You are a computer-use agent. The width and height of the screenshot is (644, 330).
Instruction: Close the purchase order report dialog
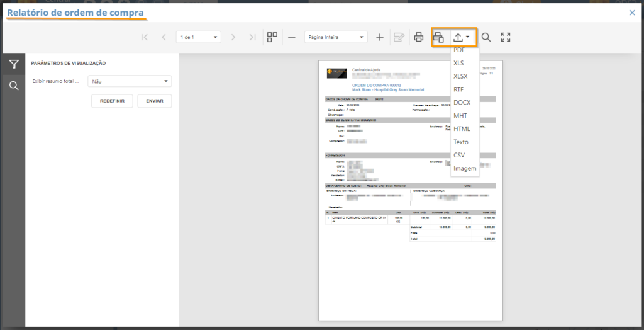[x=632, y=13]
